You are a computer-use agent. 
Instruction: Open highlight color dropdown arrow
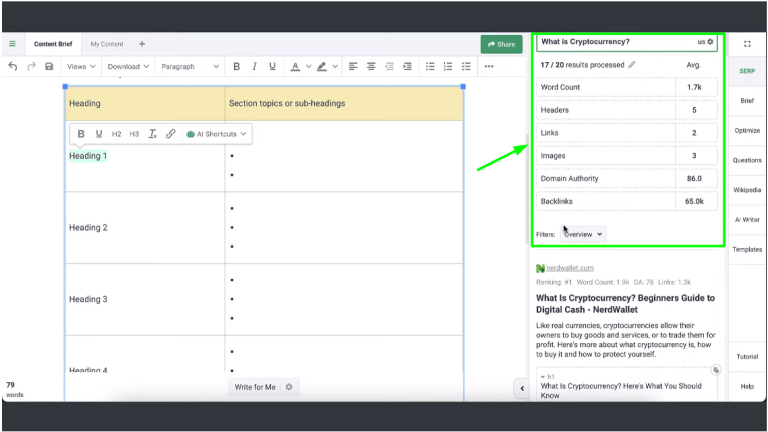(x=335, y=66)
